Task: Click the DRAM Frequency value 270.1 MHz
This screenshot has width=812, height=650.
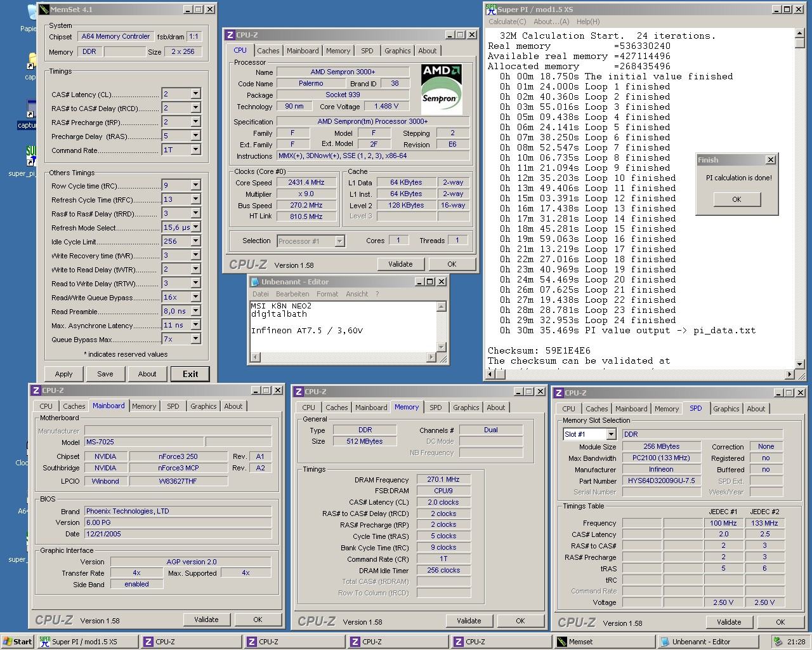Action: coord(443,480)
